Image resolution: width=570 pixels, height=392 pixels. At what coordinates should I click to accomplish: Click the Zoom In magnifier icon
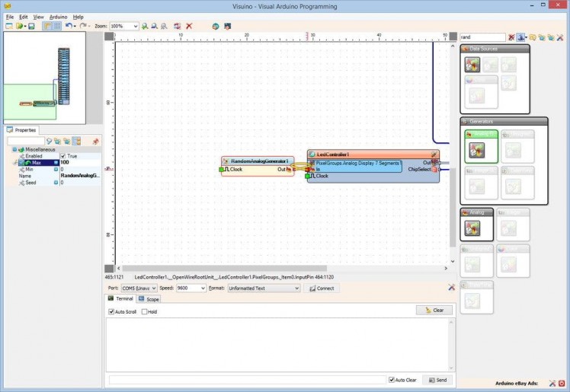[146, 26]
